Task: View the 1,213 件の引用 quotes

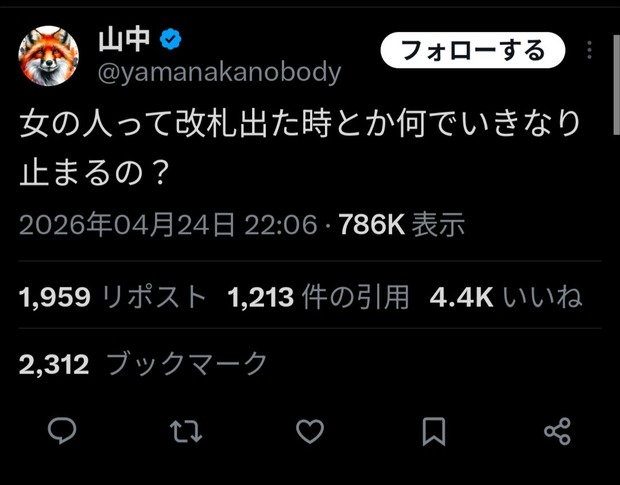Action: (x=318, y=296)
